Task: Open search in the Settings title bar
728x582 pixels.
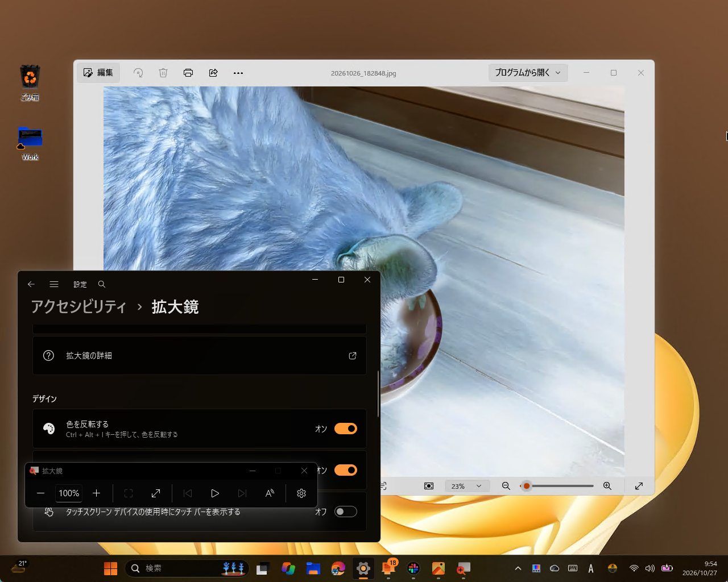Action: [102, 284]
